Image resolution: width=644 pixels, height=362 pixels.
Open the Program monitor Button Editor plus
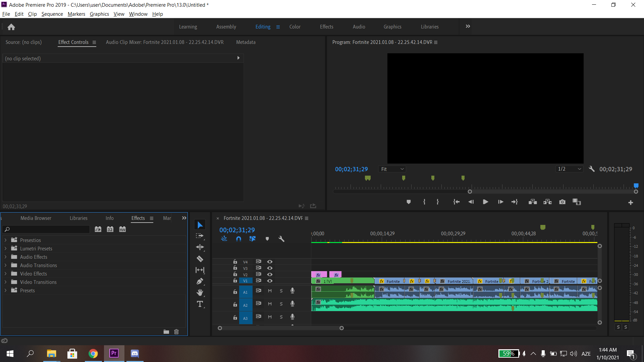(x=631, y=203)
